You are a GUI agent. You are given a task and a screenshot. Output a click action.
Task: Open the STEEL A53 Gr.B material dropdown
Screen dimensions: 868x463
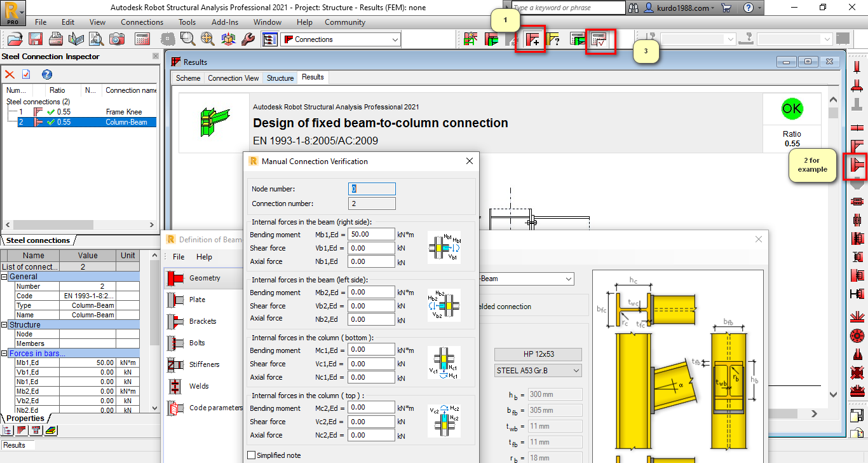pyautogui.click(x=538, y=371)
